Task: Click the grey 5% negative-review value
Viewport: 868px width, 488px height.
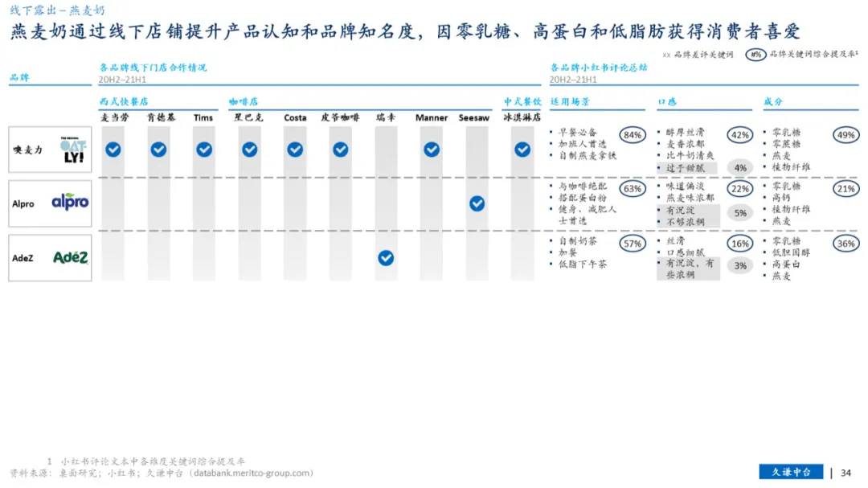Action: click(x=740, y=213)
